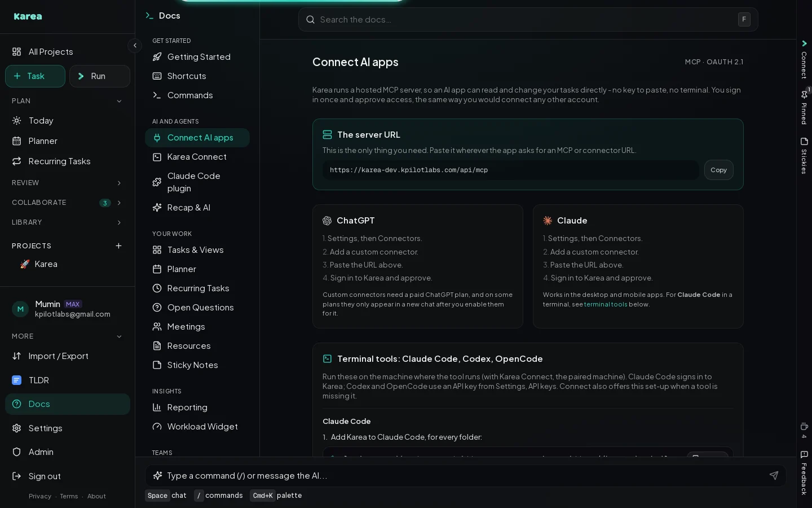The image size is (812, 508).
Task: Collapse the left sidebar with the chevron button
Action: 135,45
